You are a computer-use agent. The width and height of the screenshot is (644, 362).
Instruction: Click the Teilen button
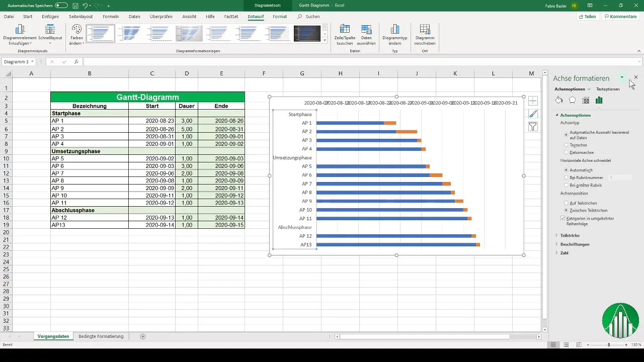(588, 17)
